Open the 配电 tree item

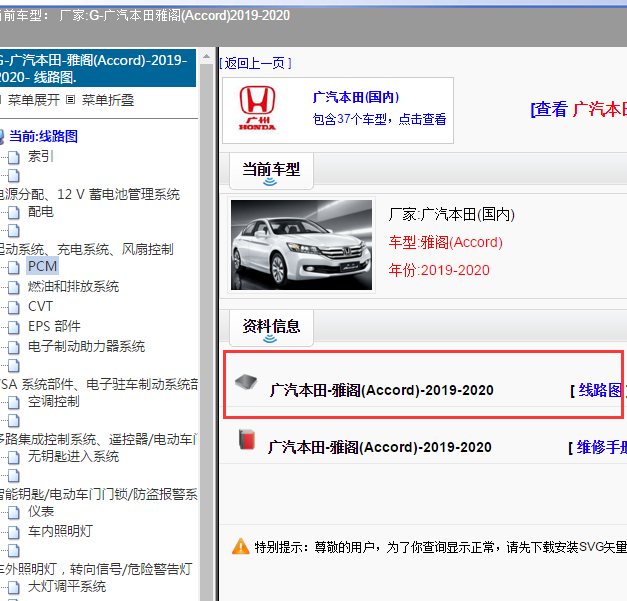[x=40, y=212]
